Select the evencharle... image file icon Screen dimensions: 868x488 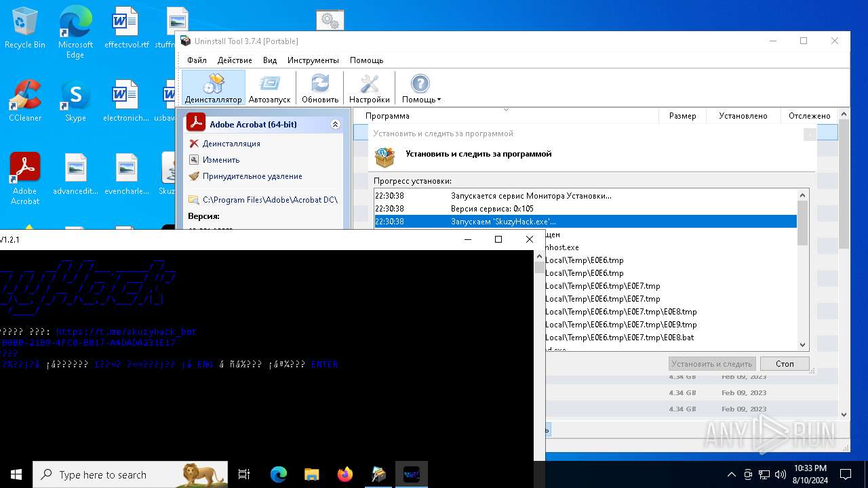(126, 174)
